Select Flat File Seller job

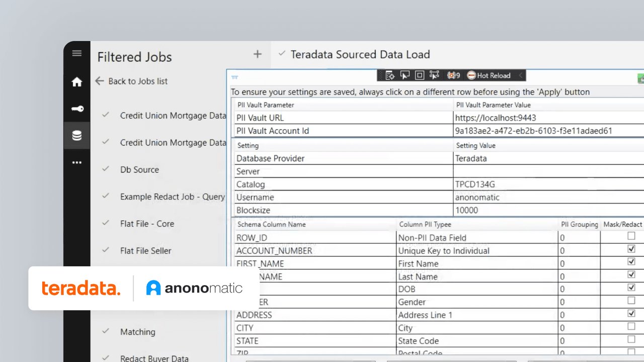pyautogui.click(x=145, y=250)
